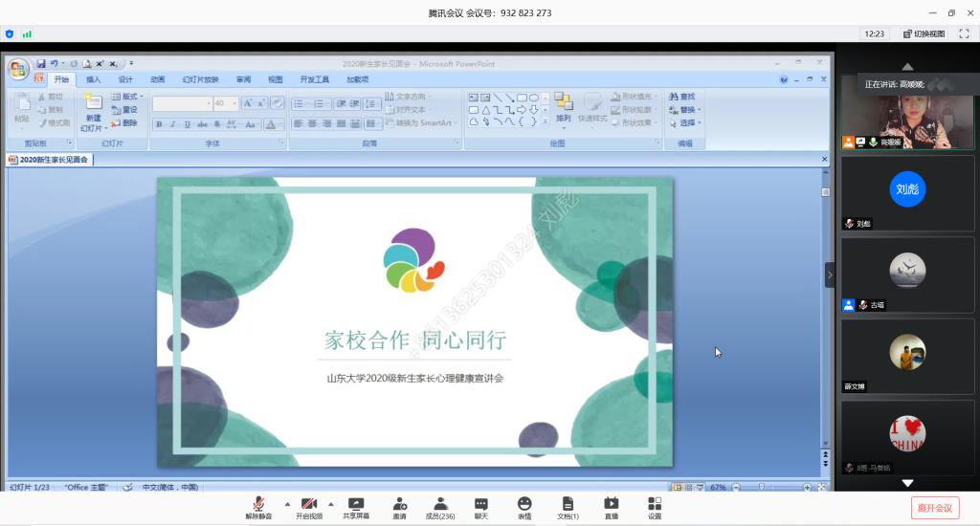The width and height of the screenshot is (980, 526).
Task: Unmute the microphone (解除静音)
Action: point(258,507)
